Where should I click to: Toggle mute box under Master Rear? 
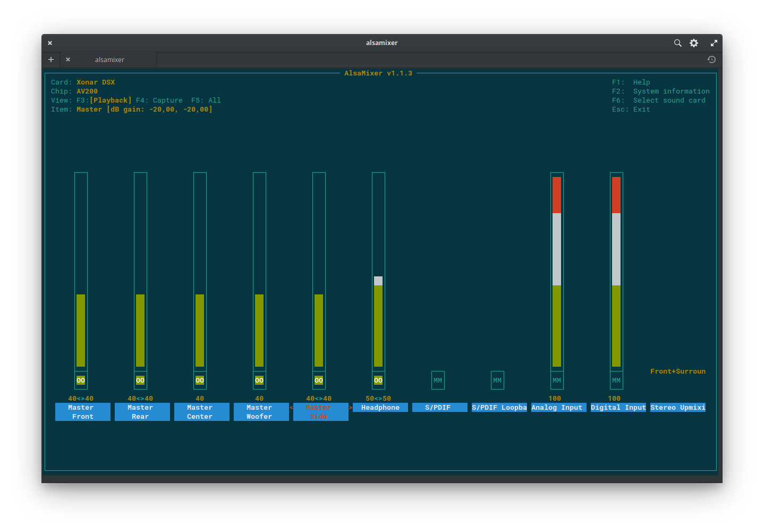pyautogui.click(x=140, y=380)
